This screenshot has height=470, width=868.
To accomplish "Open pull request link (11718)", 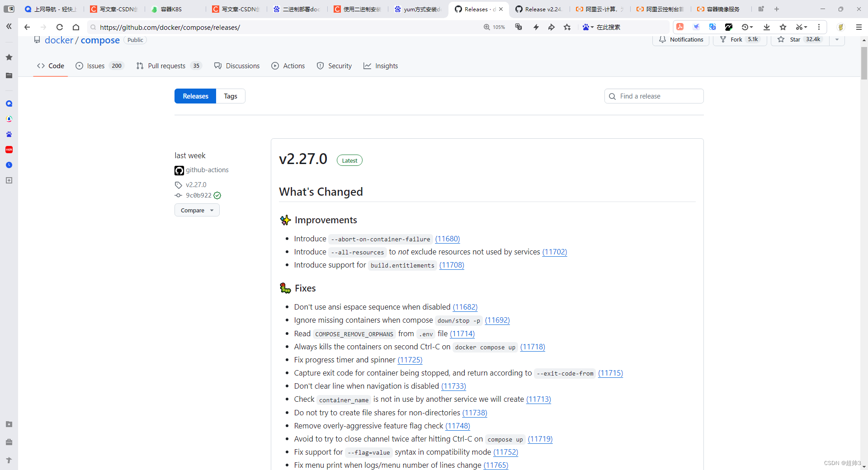I will click(x=533, y=347).
